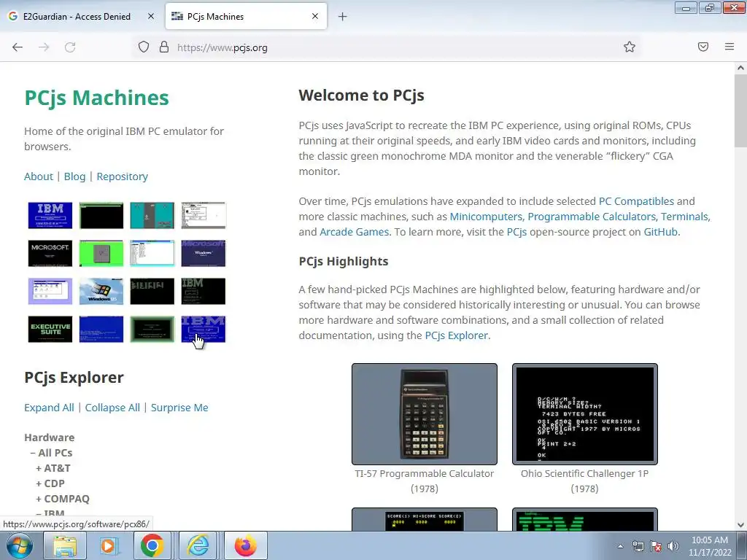Viewport: 747px width, 560px height.
Task: Open the black screen with green border thumbnail
Action: [101, 215]
